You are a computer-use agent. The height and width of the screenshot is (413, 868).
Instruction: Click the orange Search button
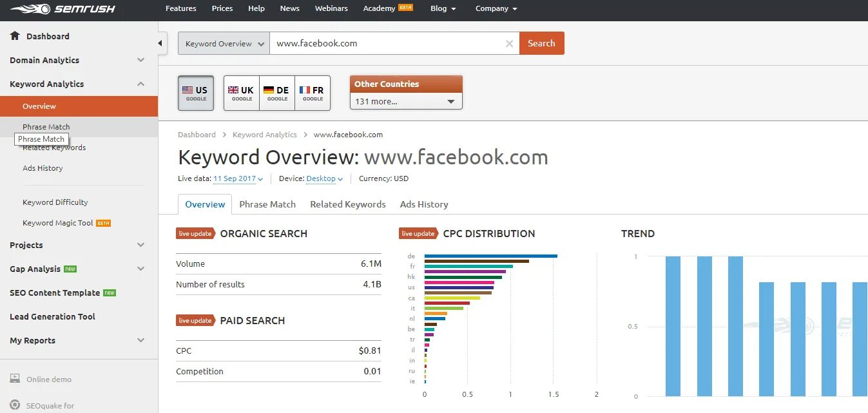(x=541, y=43)
